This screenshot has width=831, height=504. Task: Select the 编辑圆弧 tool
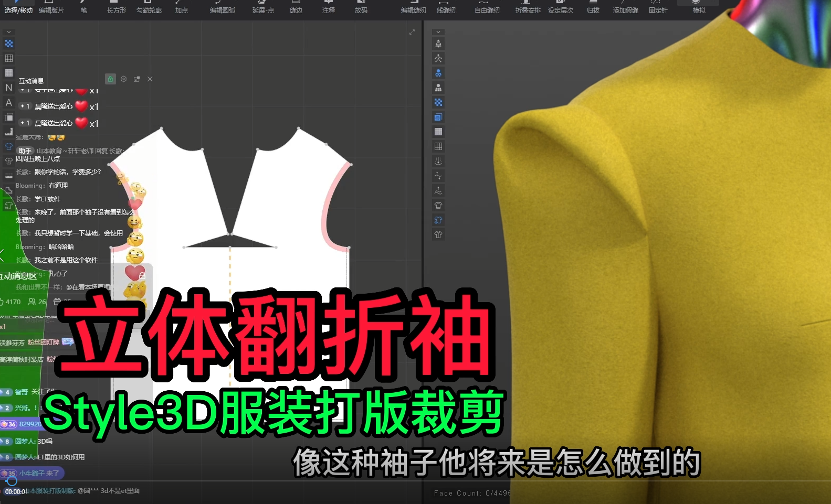223,7
